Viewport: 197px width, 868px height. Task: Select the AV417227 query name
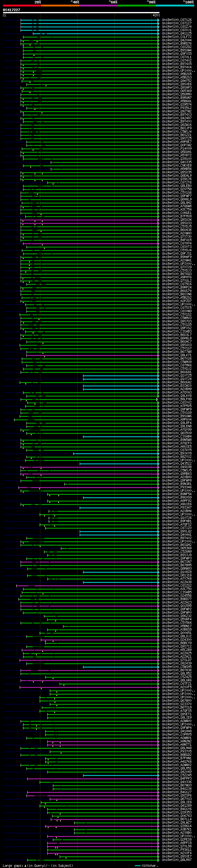11,10
